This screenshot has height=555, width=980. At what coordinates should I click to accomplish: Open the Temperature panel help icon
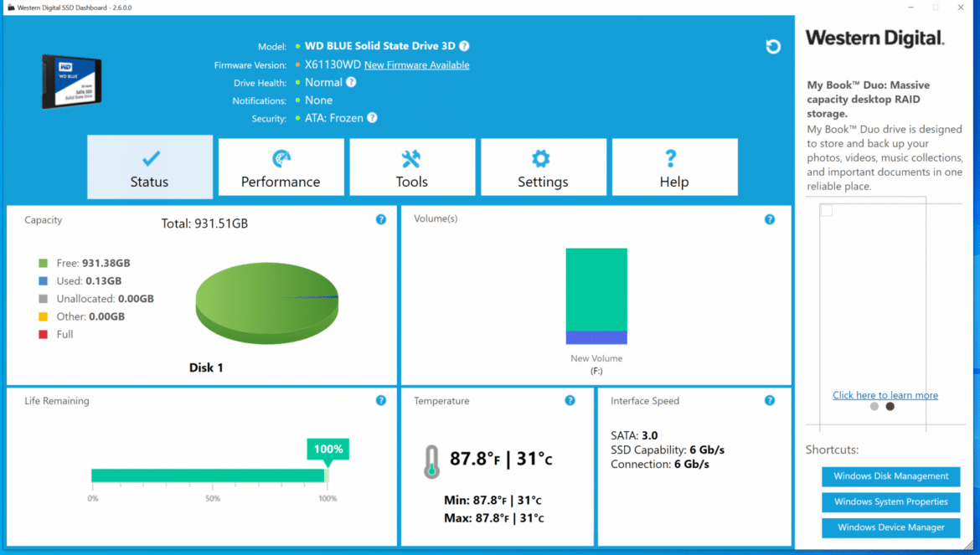coord(570,400)
